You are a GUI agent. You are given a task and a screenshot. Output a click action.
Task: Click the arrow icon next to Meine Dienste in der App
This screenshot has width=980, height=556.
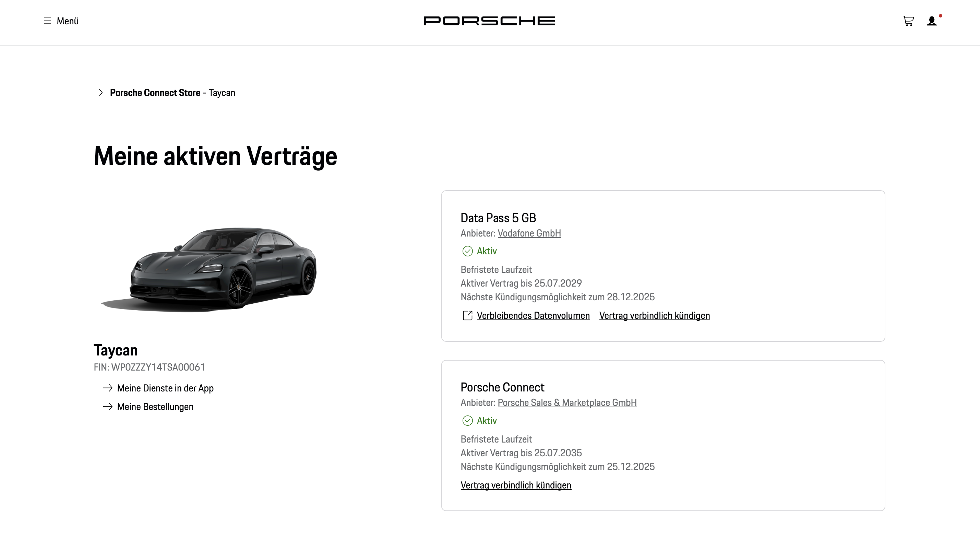coord(108,388)
